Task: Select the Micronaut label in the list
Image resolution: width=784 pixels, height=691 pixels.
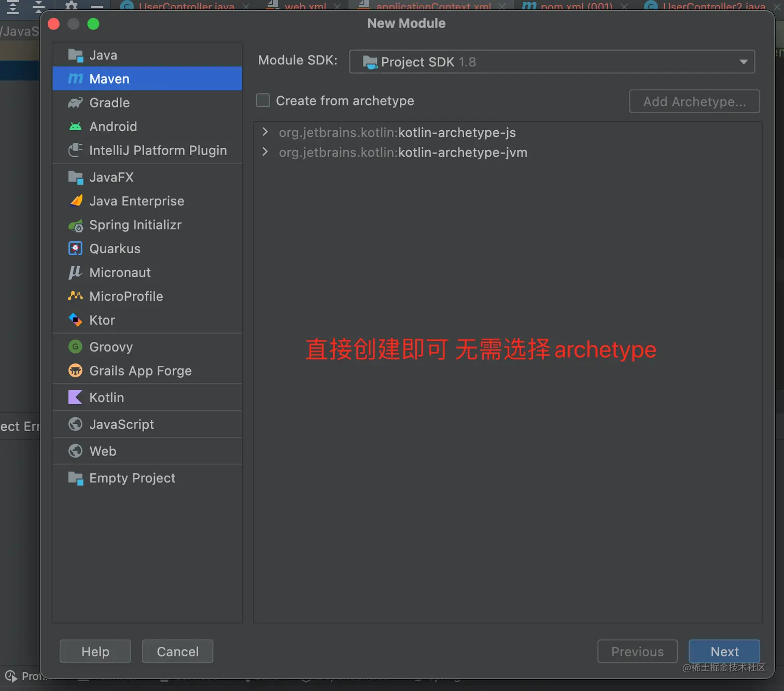Action: point(120,272)
